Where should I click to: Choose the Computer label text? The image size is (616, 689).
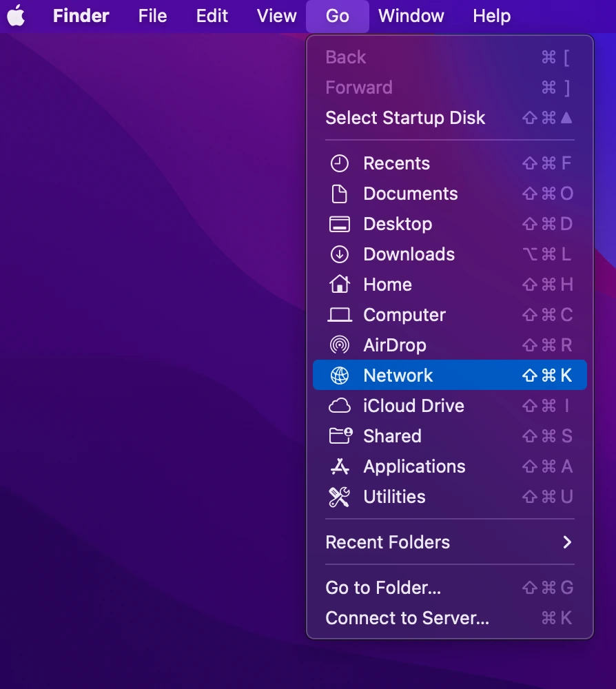click(404, 315)
